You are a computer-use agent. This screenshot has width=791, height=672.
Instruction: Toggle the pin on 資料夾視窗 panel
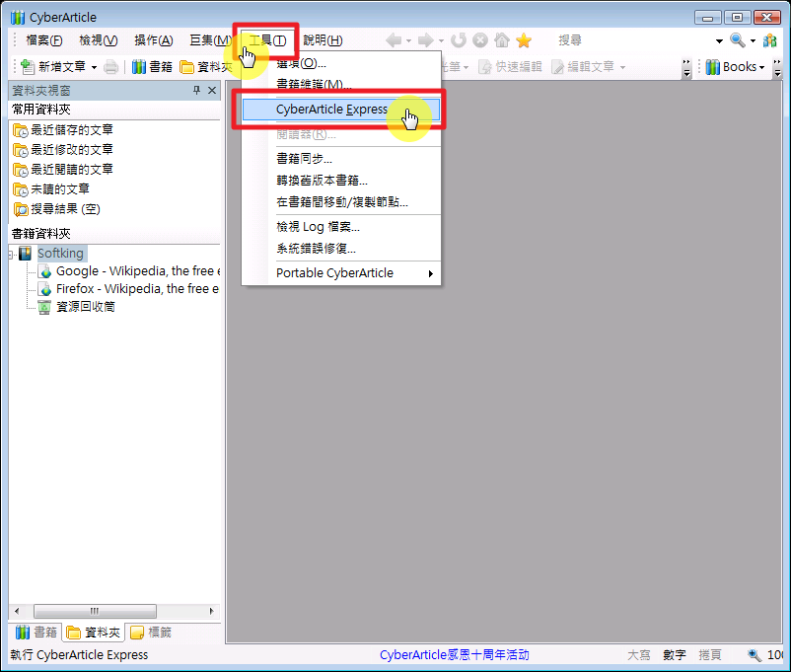tap(196, 91)
